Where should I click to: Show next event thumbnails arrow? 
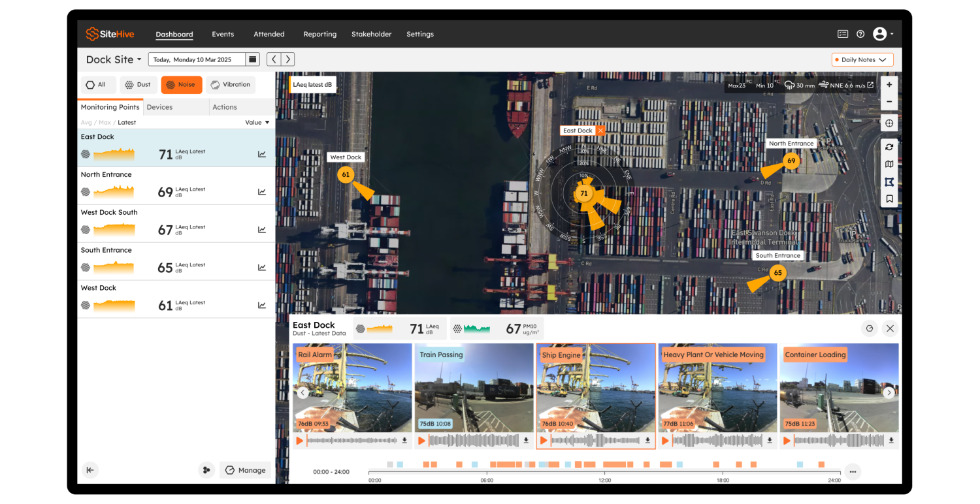tap(889, 392)
